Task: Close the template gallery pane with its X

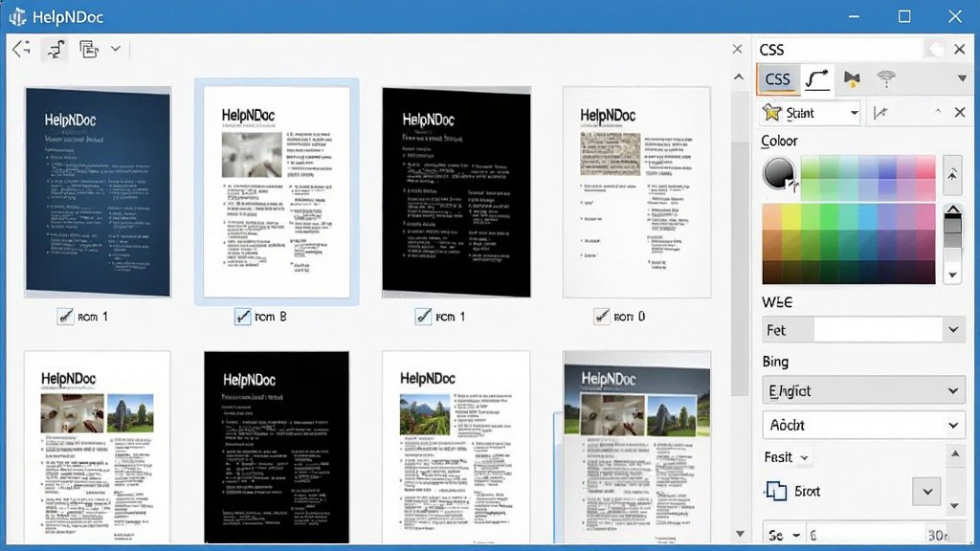Action: pos(738,50)
